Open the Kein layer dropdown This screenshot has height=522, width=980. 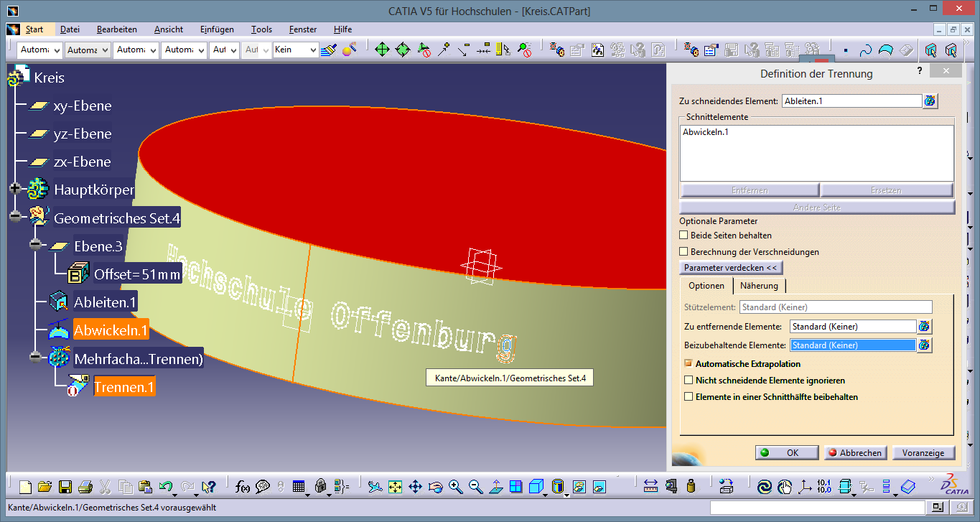point(296,50)
